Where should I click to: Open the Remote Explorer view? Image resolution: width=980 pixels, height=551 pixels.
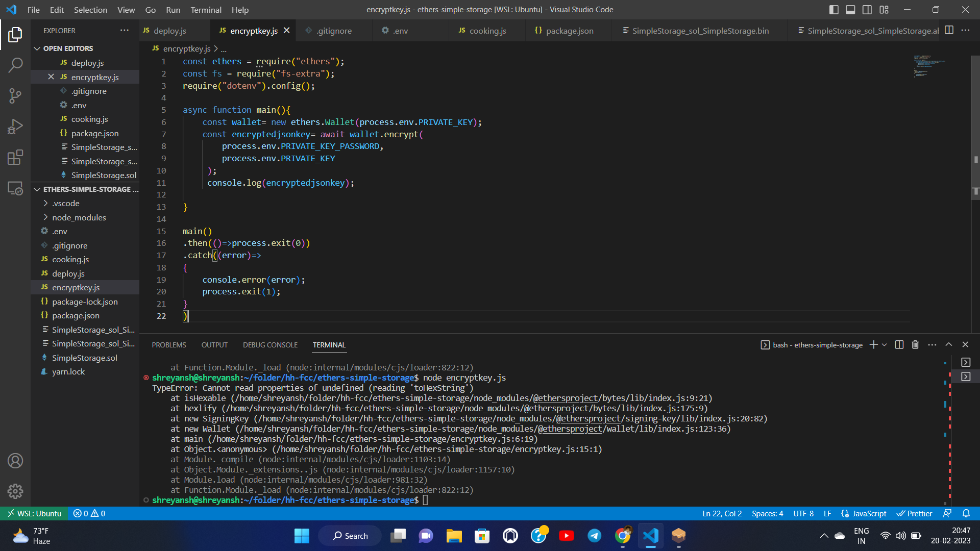coord(15,188)
